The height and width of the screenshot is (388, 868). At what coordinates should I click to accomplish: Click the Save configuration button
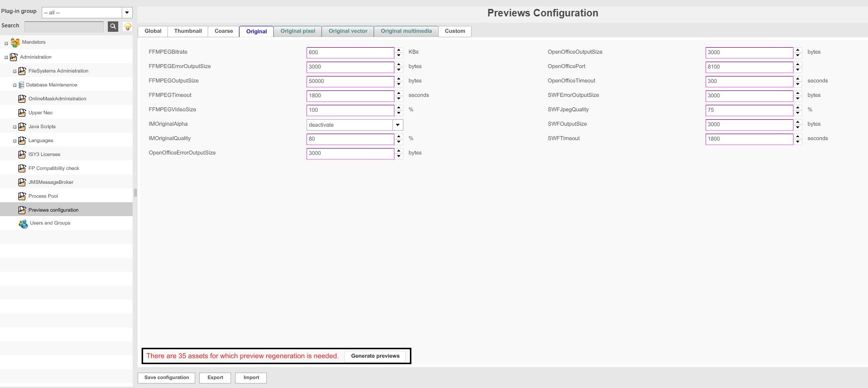[166, 378]
